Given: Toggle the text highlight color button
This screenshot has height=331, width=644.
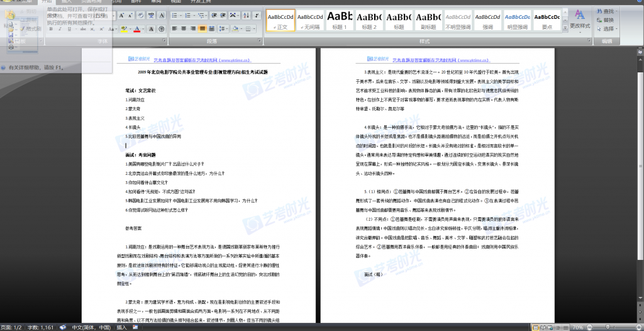Looking at the screenshot, I should pyautogui.click(x=124, y=28).
